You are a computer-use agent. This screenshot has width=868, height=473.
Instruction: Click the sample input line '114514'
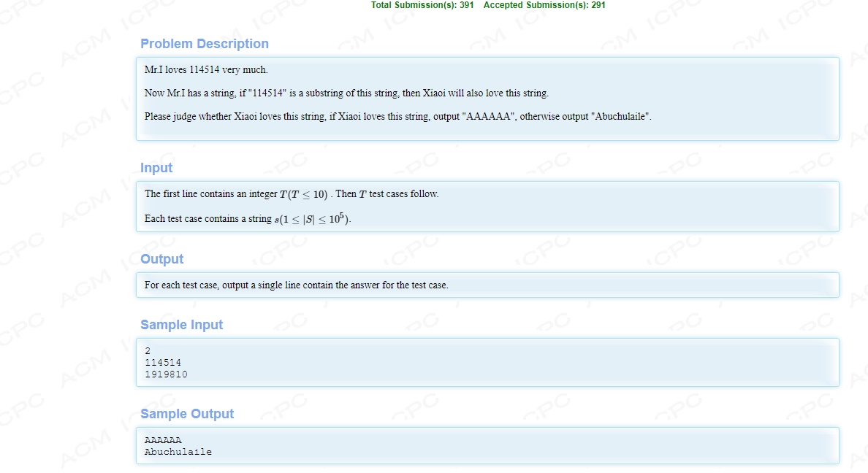[x=163, y=362]
